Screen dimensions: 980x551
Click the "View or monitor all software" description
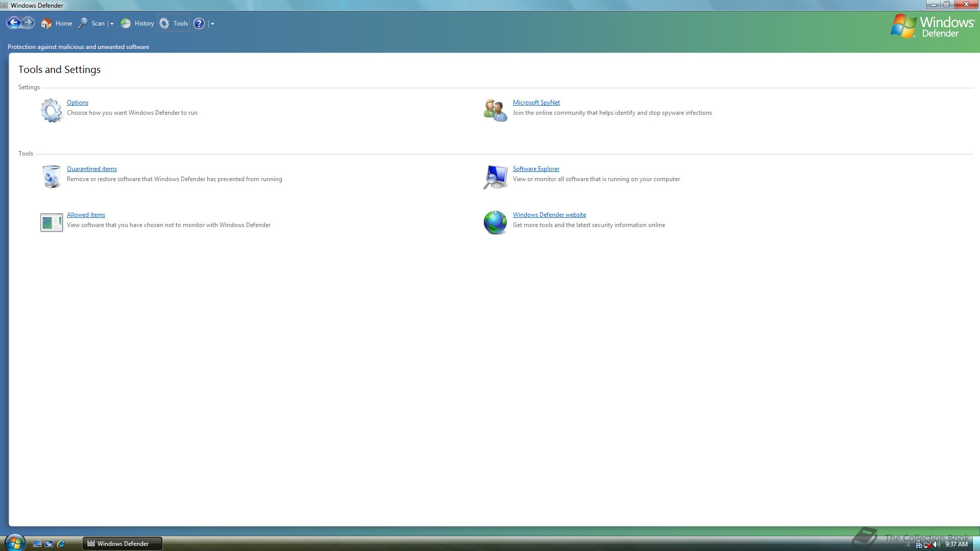(596, 179)
